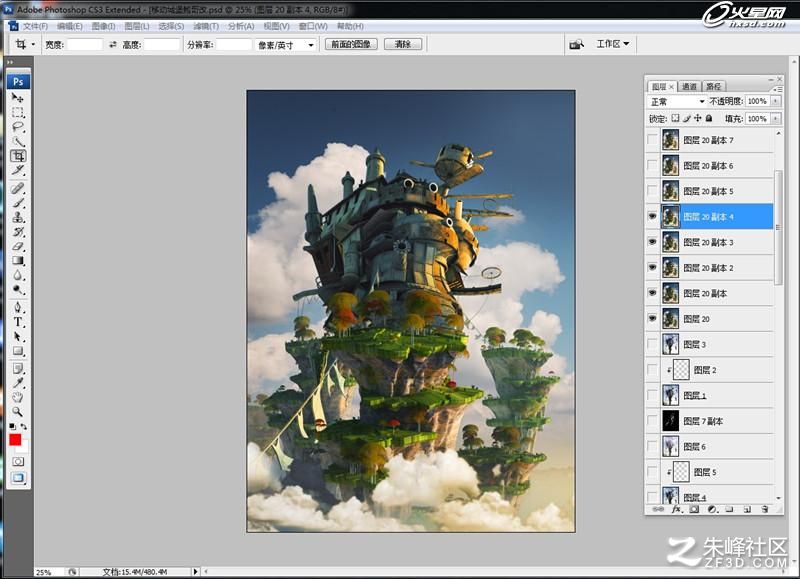Open the 不透明度 opacity slider arrow
The height and width of the screenshot is (579, 800).
click(x=776, y=102)
